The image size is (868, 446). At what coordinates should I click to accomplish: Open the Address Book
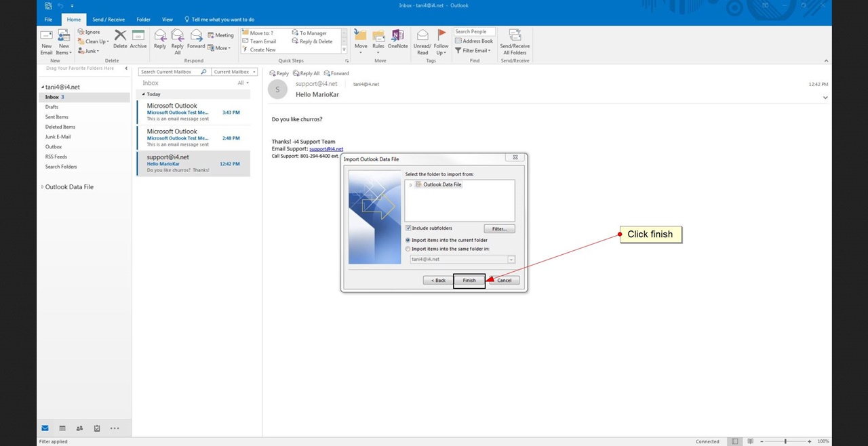tap(474, 41)
